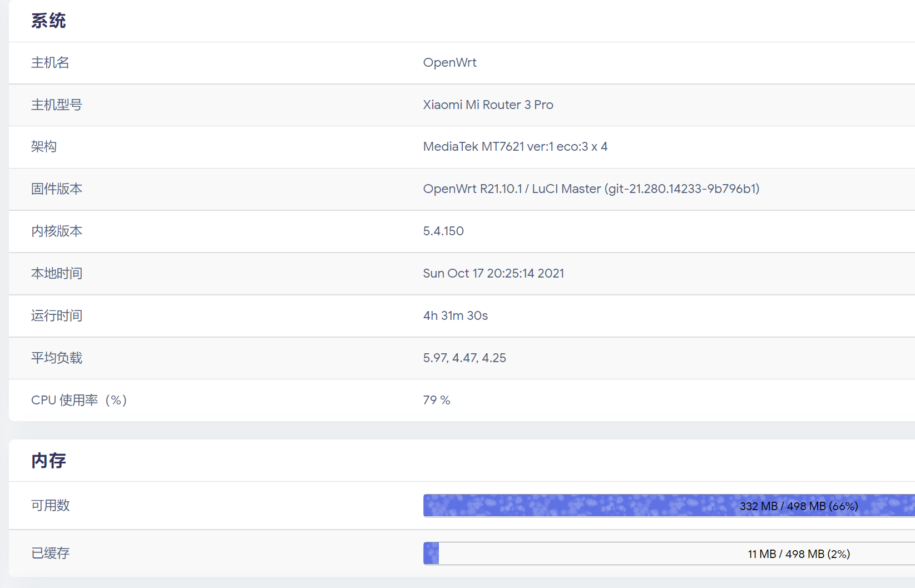The image size is (915, 588).
Task: Click the 11 MB / 498 MB cached bar
Action: tap(669, 554)
